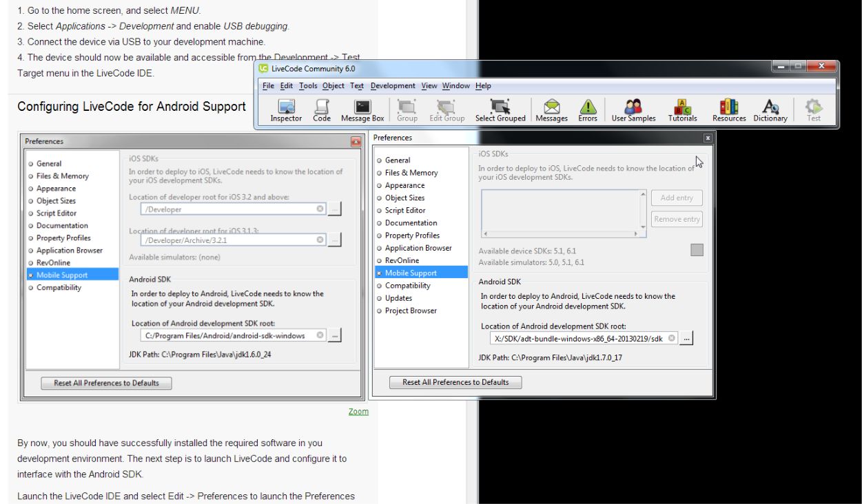Browse for /Developer iOS root
The width and height of the screenshot is (862, 504).
(335, 209)
